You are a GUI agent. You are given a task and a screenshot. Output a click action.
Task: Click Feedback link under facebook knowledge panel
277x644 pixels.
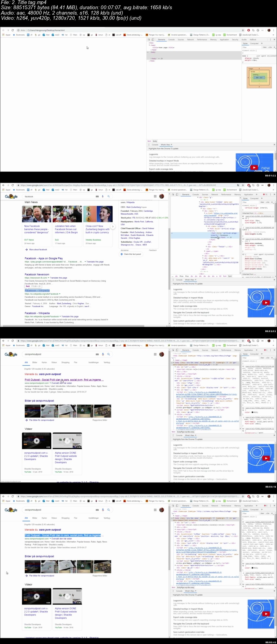pyautogui.click(x=153, y=250)
